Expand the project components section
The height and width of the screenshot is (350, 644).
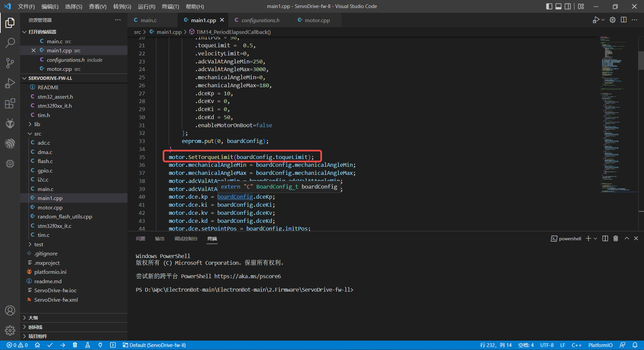pyautogui.click(x=24, y=336)
